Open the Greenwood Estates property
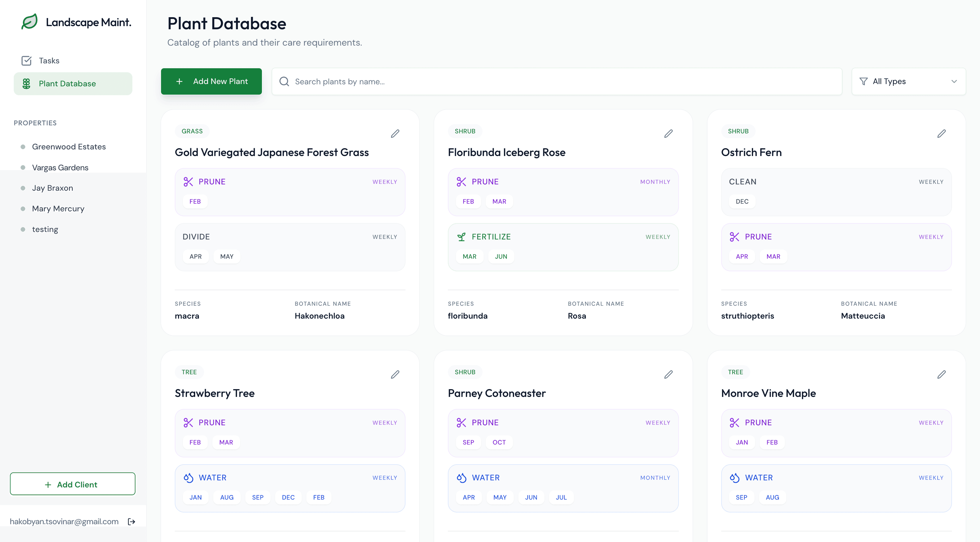Image resolution: width=980 pixels, height=542 pixels. tap(69, 147)
